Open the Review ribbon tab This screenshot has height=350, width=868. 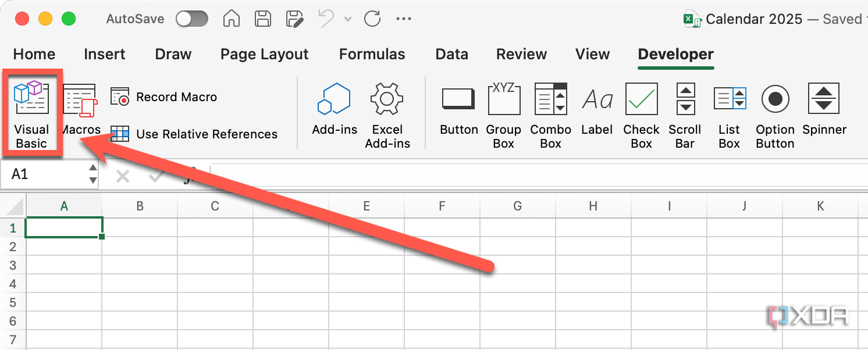click(x=521, y=54)
